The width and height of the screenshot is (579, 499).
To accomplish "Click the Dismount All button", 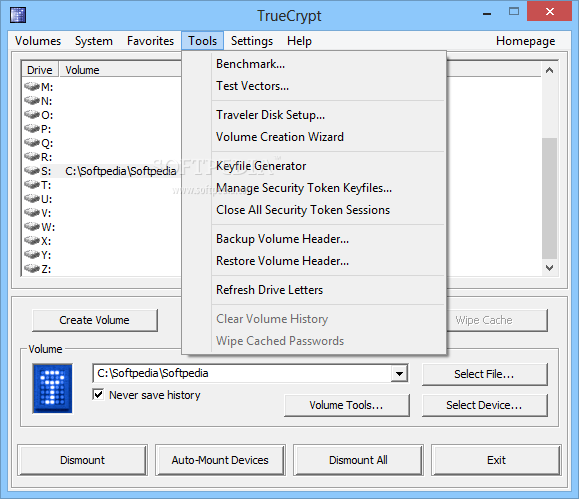I will 358,460.
